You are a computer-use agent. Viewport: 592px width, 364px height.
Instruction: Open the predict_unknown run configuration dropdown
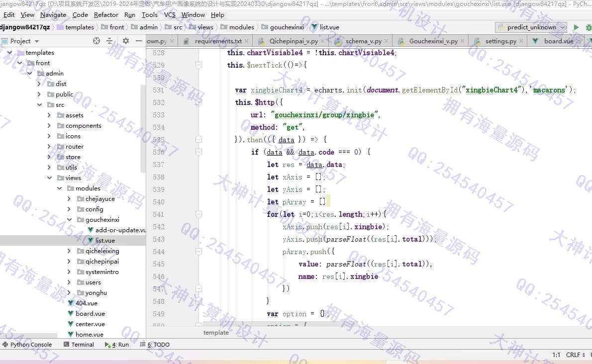pyautogui.click(x=531, y=27)
